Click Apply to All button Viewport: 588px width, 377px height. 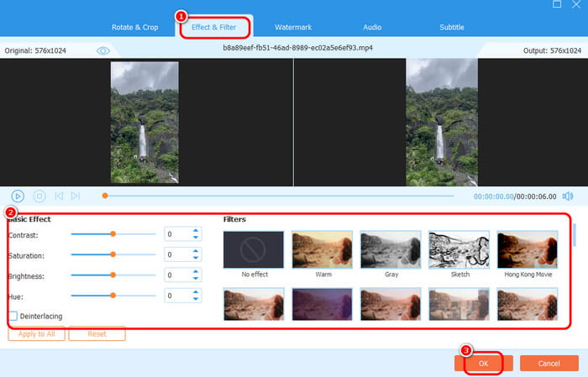tap(36, 333)
